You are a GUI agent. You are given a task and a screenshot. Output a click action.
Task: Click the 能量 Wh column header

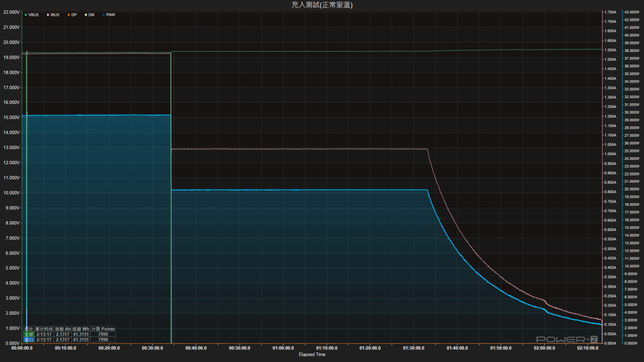tap(81, 329)
